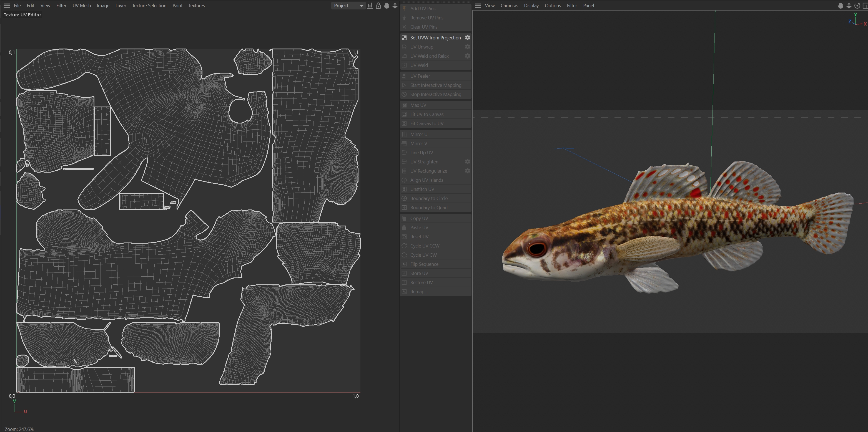
Task: Open the UV Mesh menu
Action: (x=82, y=6)
